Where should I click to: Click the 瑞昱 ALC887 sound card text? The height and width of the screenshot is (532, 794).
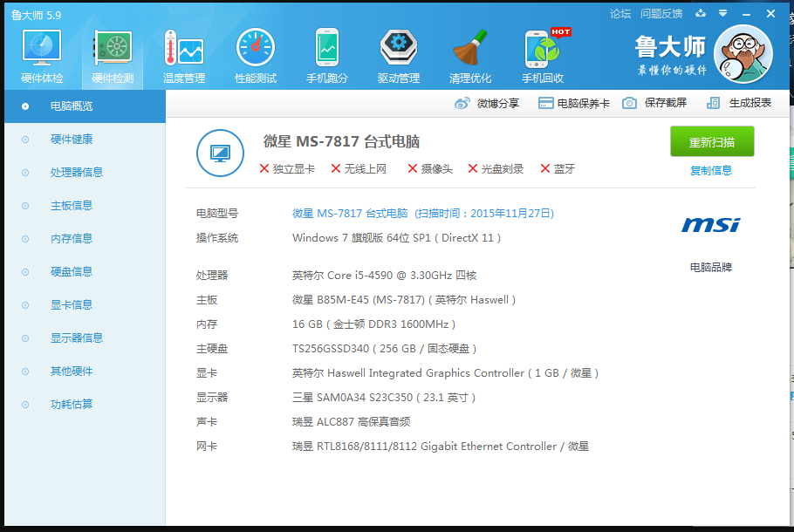351,421
